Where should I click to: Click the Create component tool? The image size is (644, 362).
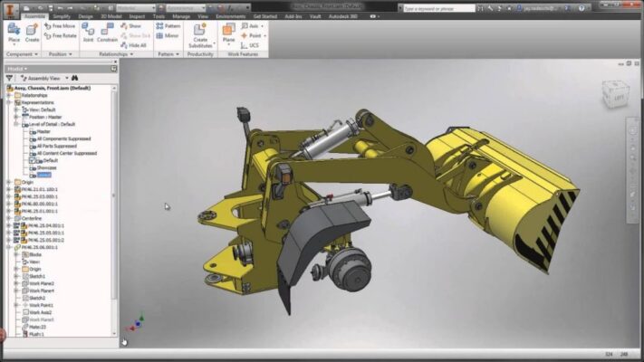(x=32, y=33)
